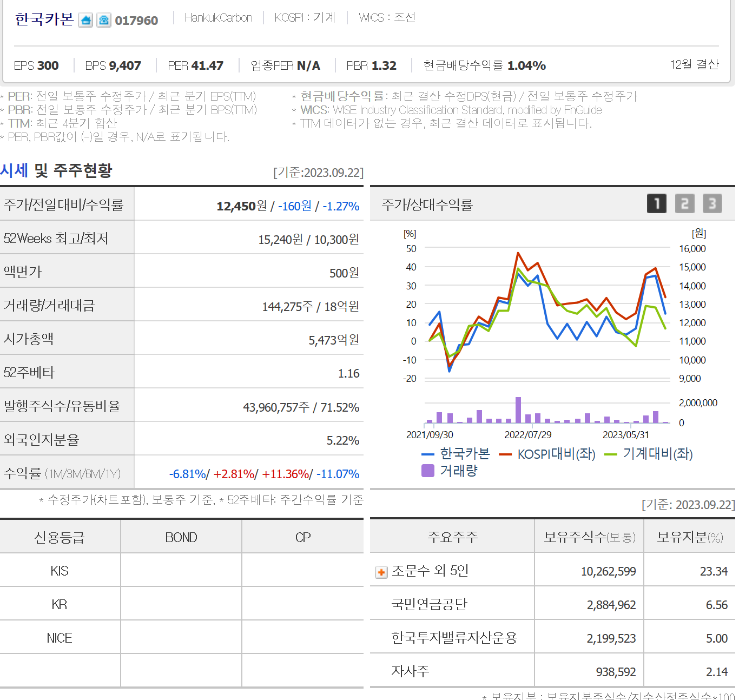
Task: Click the 12월 결산 label
Action: tap(695, 64)
